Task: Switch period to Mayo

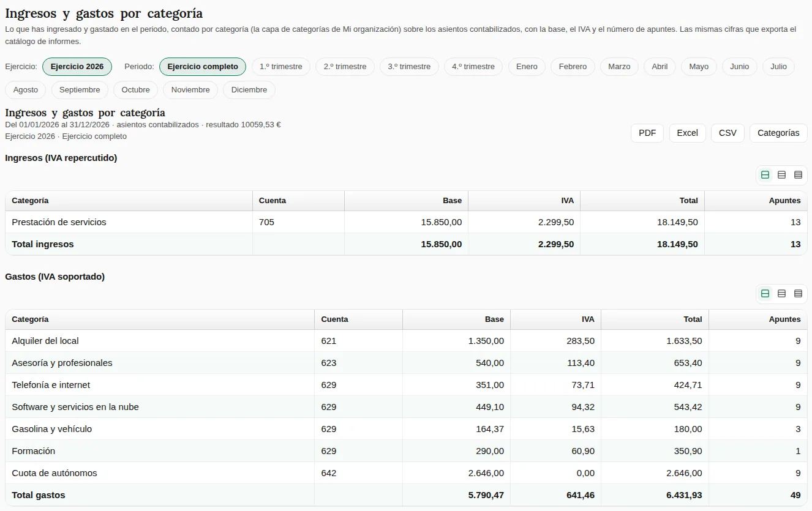Action: pyautogui.click(x=699, y=67)
